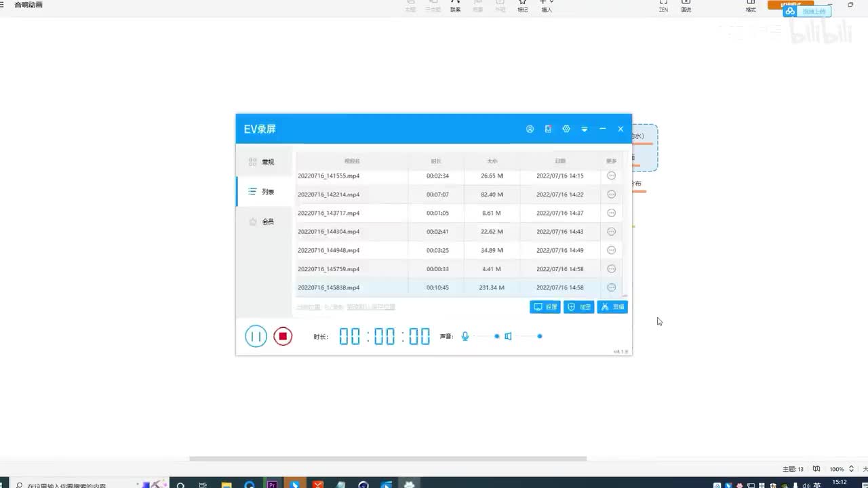Open the 格式 panel in the mind map toolbar

click(x=751, y=6)
